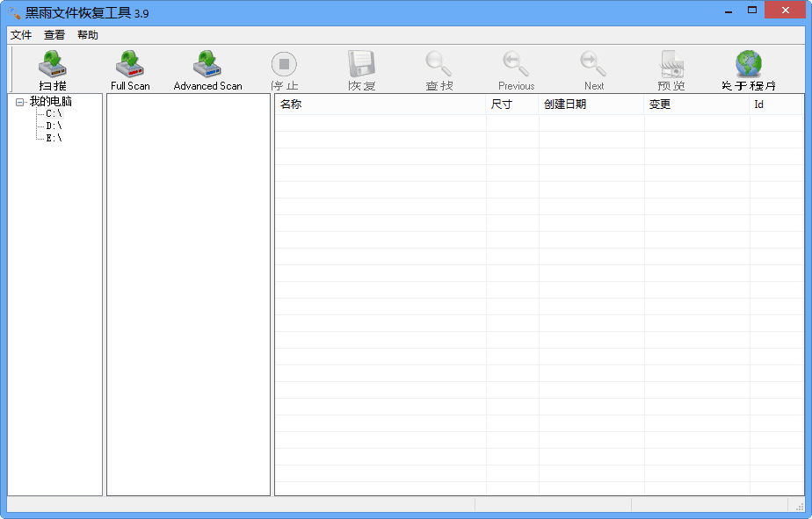Screen dimensions: 812x519
Task: Click the 停止 stop button icon
Action: point(285,64)
